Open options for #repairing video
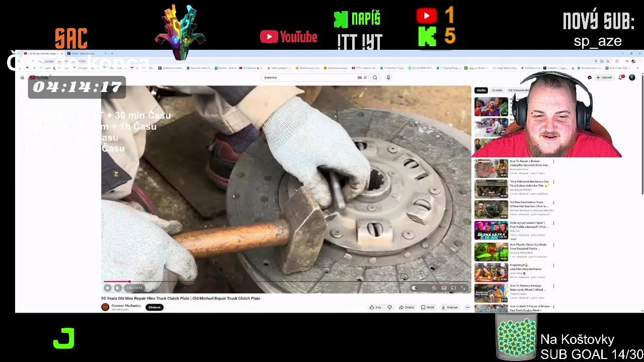The height and width of the screenshot is (362, 644). (x=553, y=265)
